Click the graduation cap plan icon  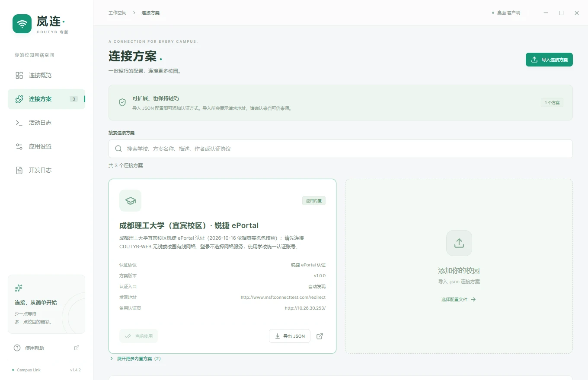(x=130, y=200)
